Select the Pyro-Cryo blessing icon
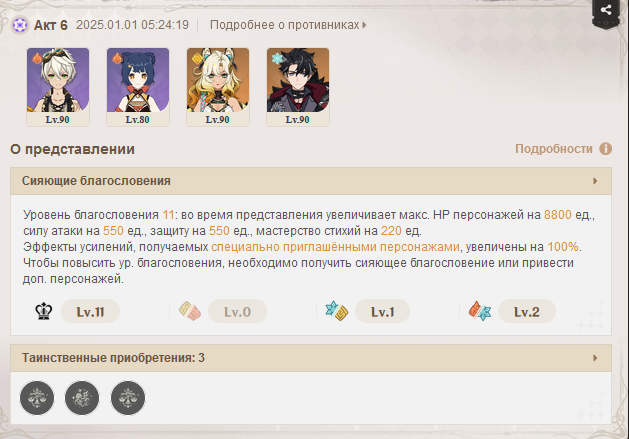This screenshot has height=439, width=629. [x=480, y=311]
